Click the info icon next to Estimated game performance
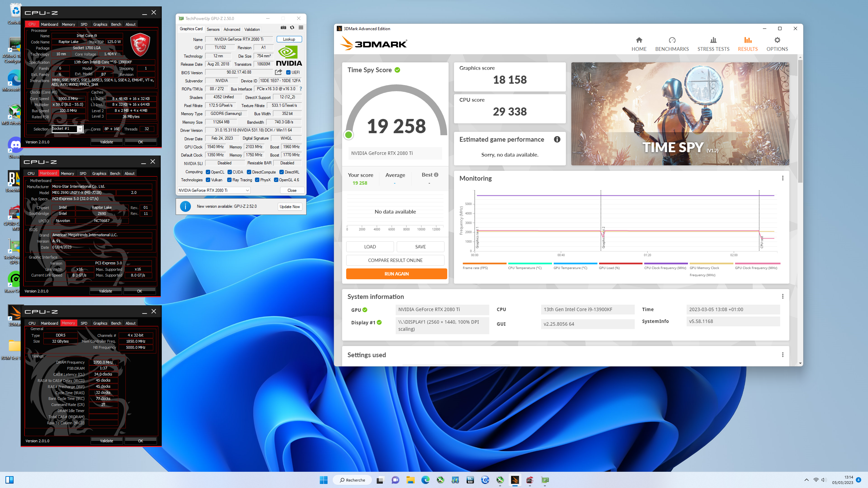The width and height of the screenshot is (868, 488). tap(557, 139)
